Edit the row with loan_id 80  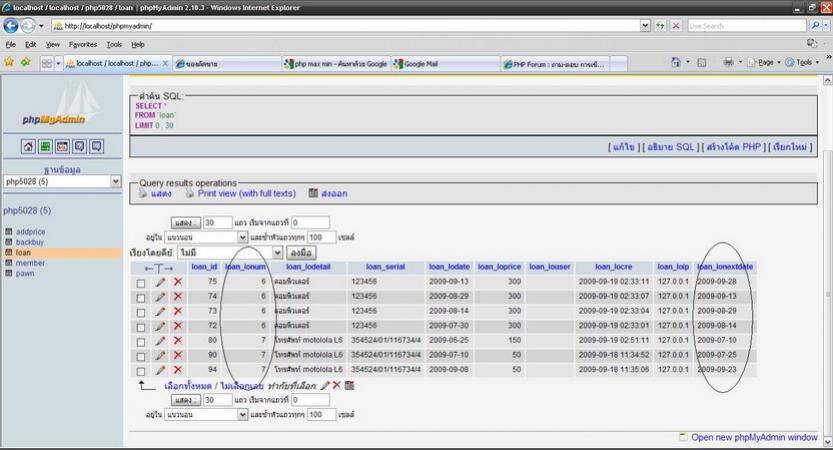click(x=160, y=341)
